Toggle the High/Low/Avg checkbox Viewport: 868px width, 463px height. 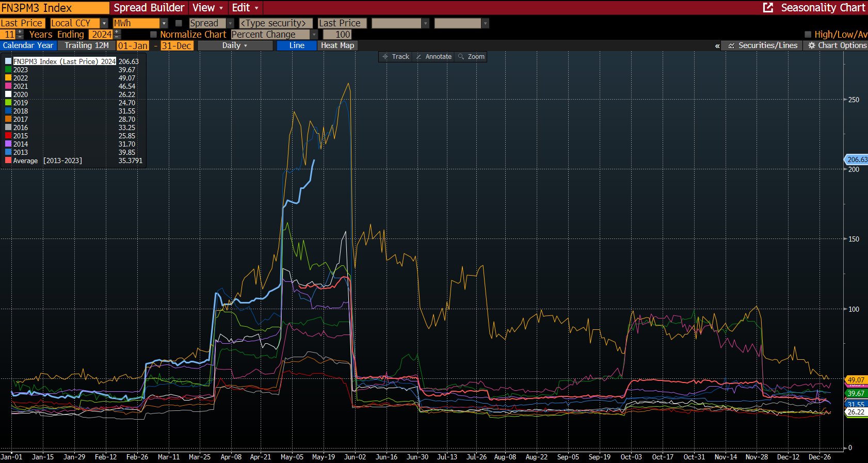coord(808,35)
